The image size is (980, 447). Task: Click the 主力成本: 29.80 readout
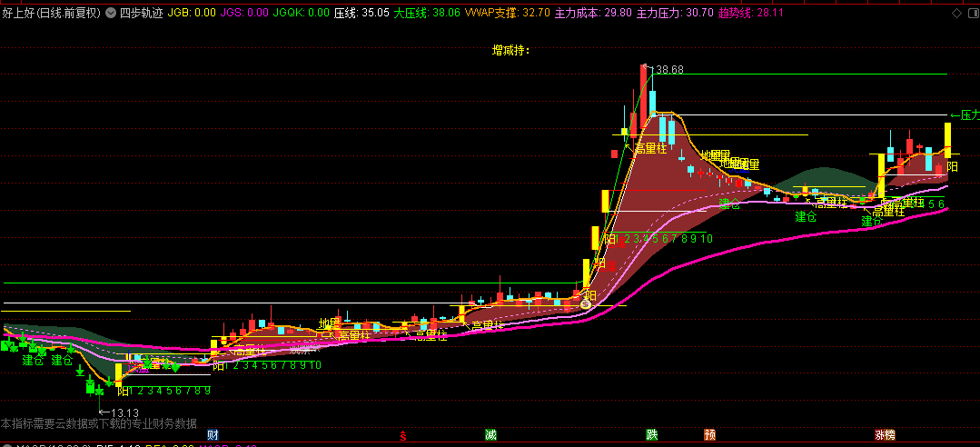coord(593,13)
